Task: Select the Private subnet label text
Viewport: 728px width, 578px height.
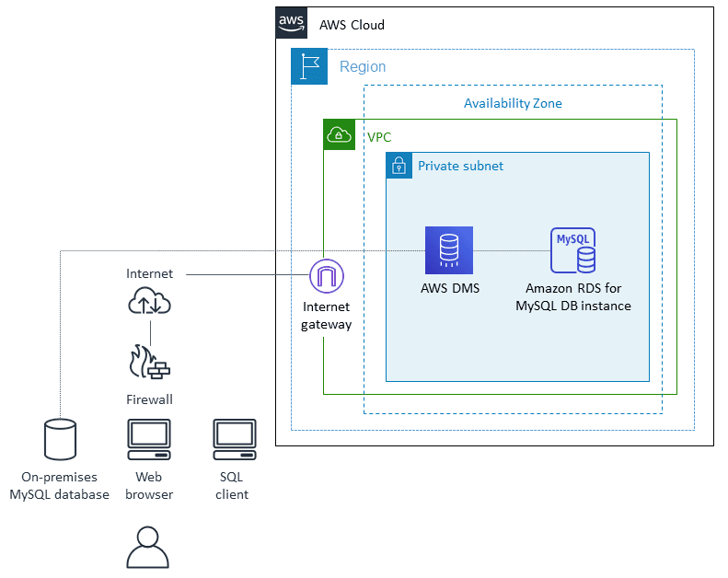Action: coord(460,167)
